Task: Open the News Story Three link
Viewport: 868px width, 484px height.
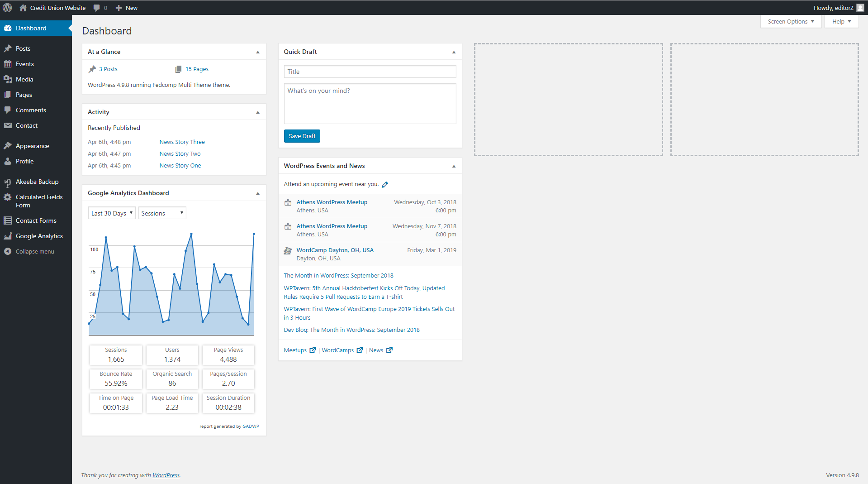Action: 182,142
